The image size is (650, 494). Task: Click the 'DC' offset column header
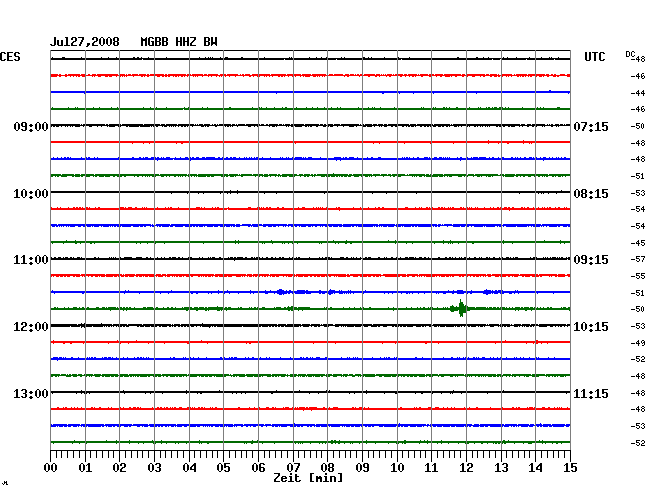coord(630,54)
